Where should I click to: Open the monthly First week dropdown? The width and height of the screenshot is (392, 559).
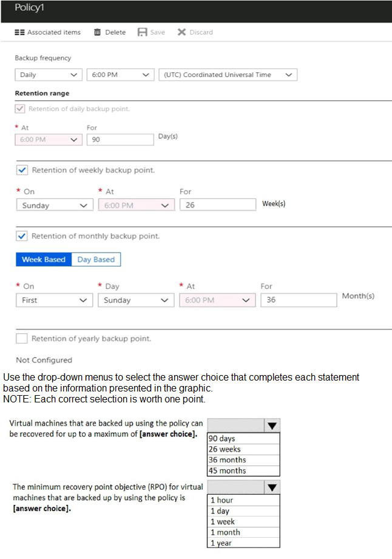(55, 300)
